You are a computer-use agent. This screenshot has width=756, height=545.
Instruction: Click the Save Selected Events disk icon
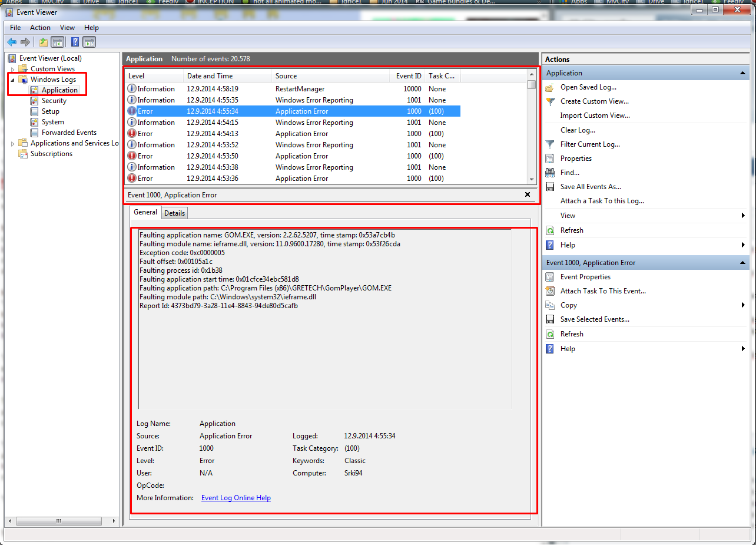click(550, 319)
